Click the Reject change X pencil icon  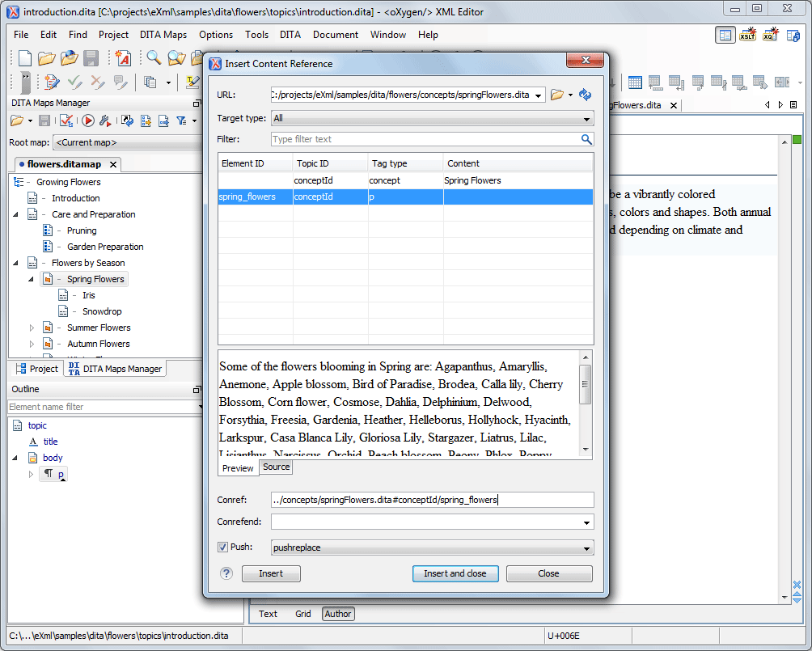[x=97, y=82]
